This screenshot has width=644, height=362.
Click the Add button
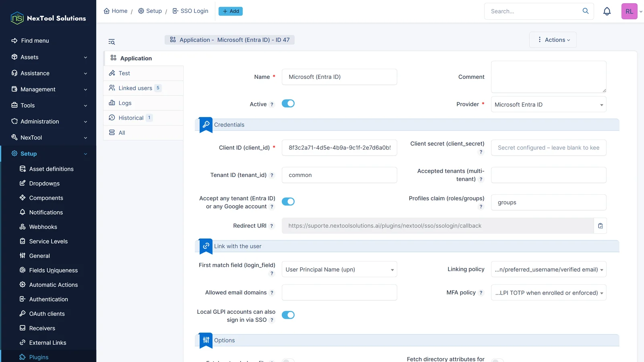pos(231,11)
